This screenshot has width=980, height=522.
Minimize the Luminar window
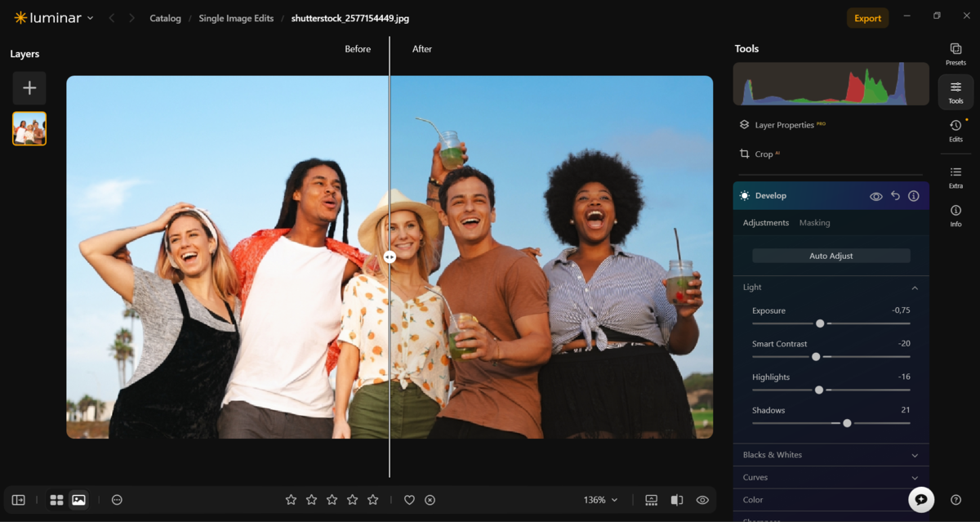click(x=907, y=16)
